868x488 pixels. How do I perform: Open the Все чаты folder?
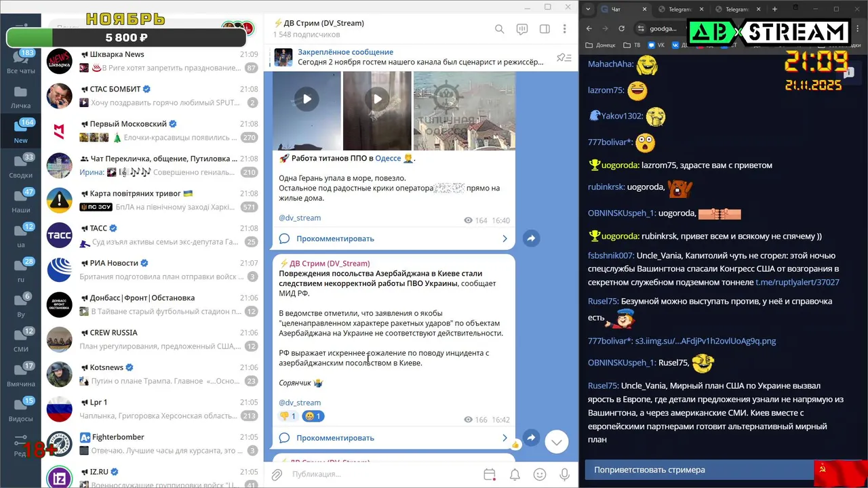(21, 62)
